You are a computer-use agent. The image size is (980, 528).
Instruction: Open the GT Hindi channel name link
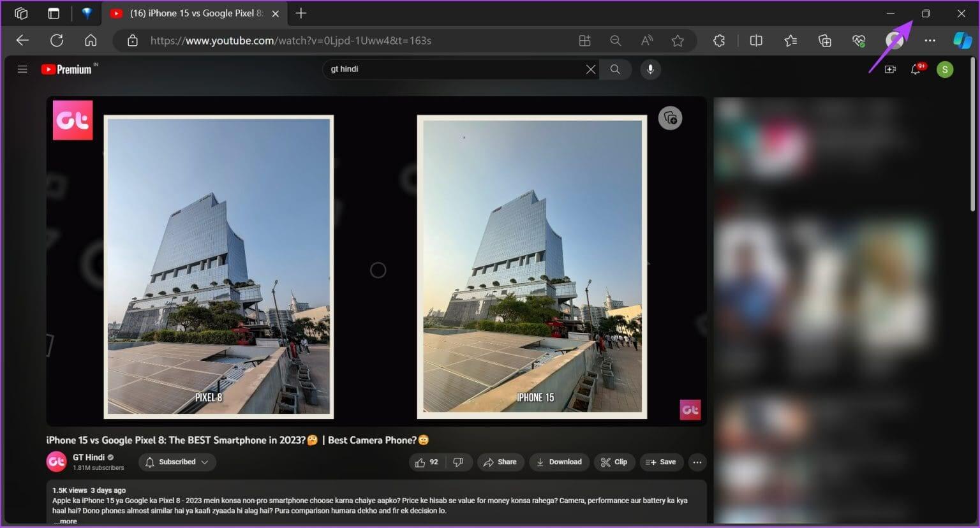pyautogui.click(x=89, y=457)
